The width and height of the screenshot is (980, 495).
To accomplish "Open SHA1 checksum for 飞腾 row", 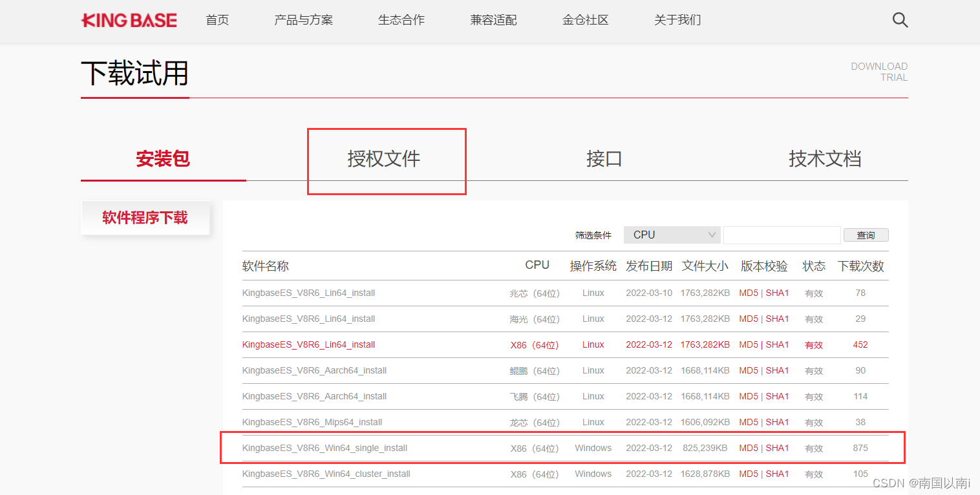I will point(778,396).
